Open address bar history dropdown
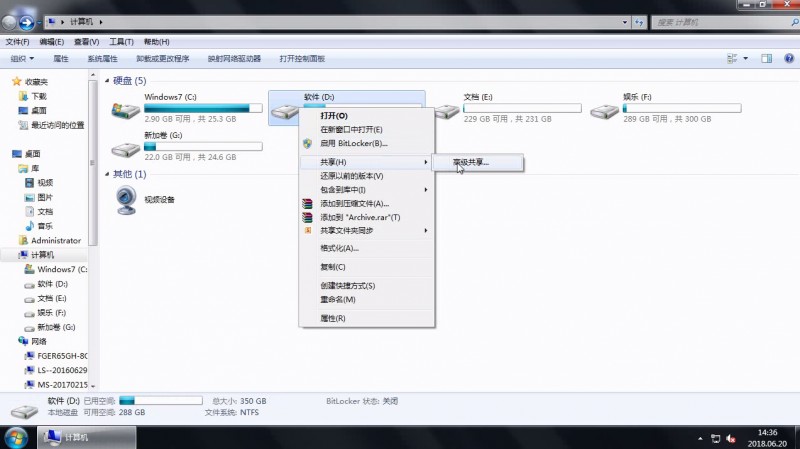The image size is (800, 449). 625,22
